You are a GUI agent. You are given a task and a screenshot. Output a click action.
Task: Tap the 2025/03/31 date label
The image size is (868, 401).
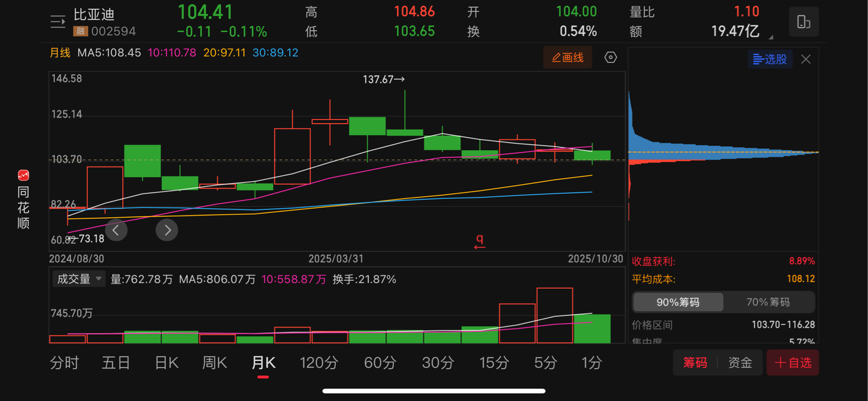336,259
